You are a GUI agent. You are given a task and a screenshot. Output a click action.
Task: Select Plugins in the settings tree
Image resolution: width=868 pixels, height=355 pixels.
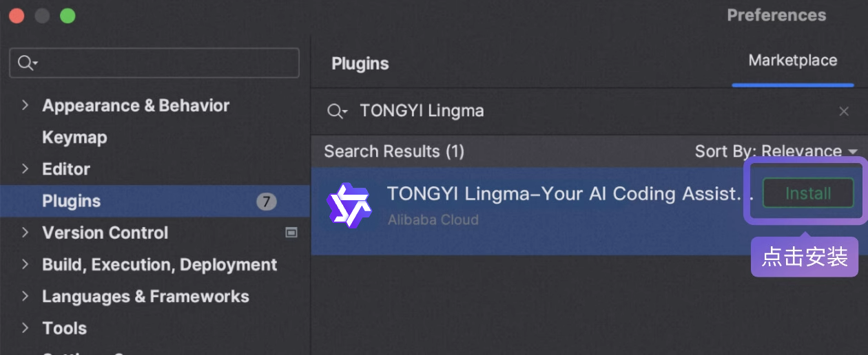(72, 202)
